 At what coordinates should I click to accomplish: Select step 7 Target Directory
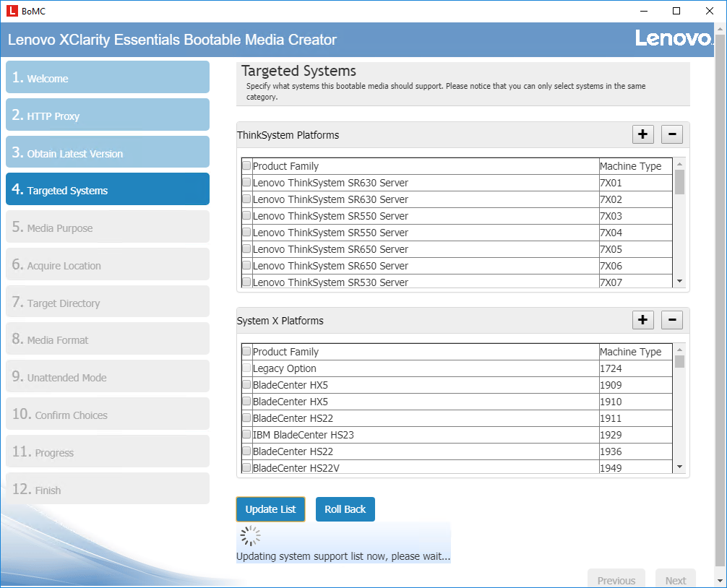click(x=108, y=302)
